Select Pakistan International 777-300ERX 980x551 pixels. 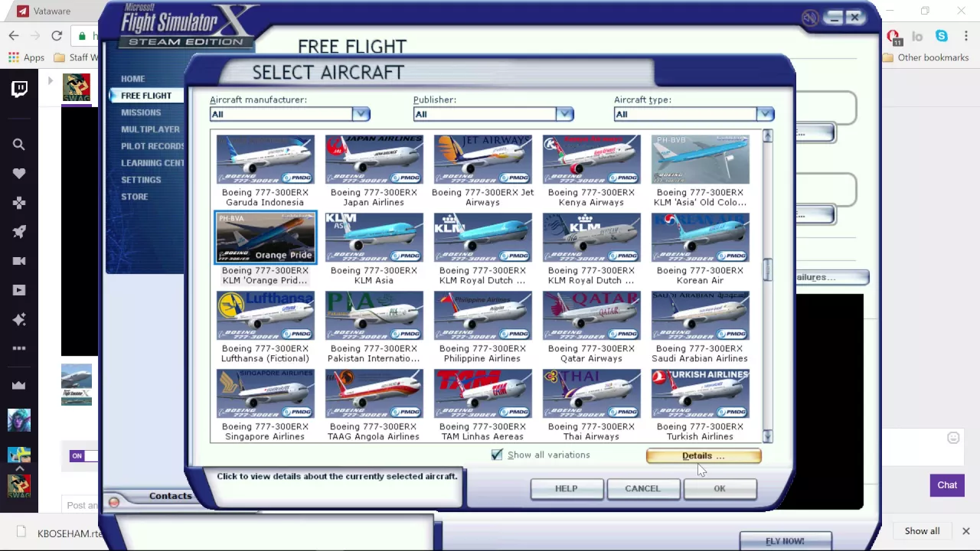pyautogui.click(x=374, y=316)
